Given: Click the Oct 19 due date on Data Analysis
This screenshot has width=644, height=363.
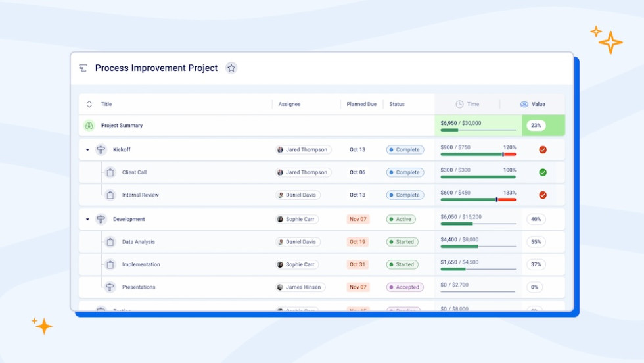Looking at the screenshot, I should pos(357,241).
